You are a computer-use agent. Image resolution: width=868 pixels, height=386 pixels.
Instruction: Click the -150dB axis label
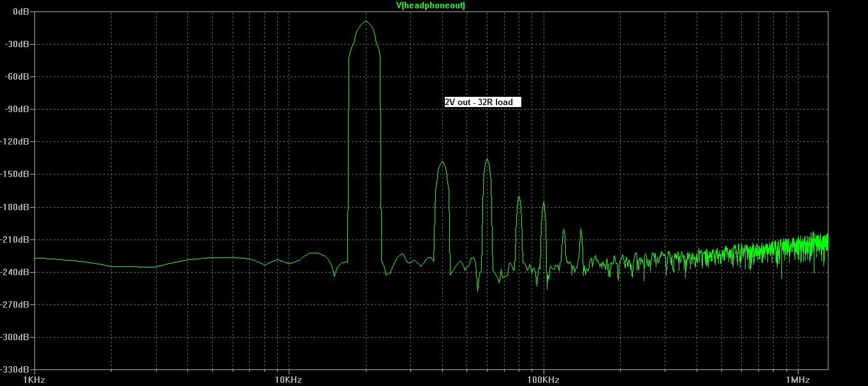(x=16, y=174)
